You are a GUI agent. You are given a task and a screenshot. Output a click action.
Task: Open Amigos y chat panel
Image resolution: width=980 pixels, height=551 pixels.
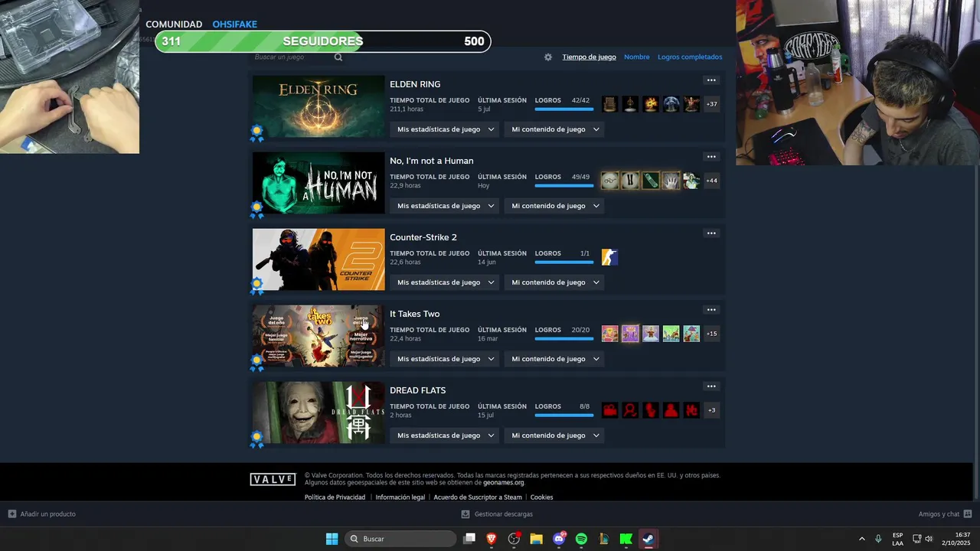pos(945,514)
